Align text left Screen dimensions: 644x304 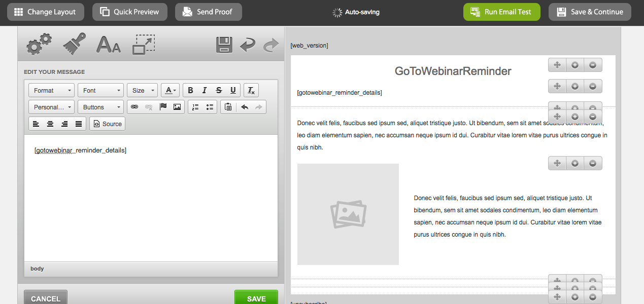tap(36, 124)
